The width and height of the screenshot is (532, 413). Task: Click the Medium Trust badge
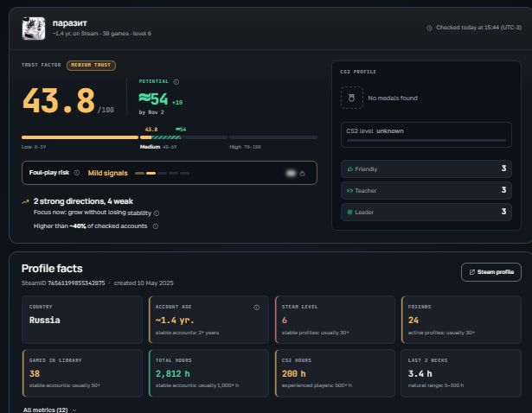coord(91,65)
